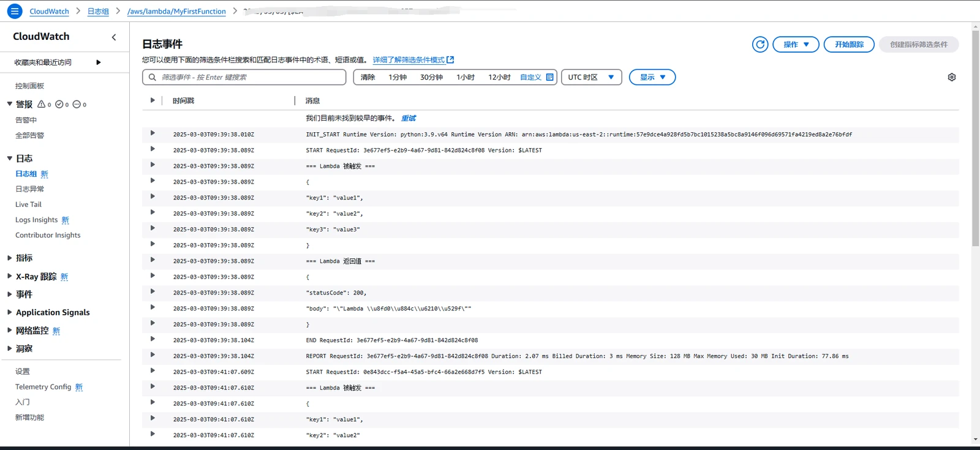Click the scrollbar down arrow
980x450 pixels.
tap(975, 440)
